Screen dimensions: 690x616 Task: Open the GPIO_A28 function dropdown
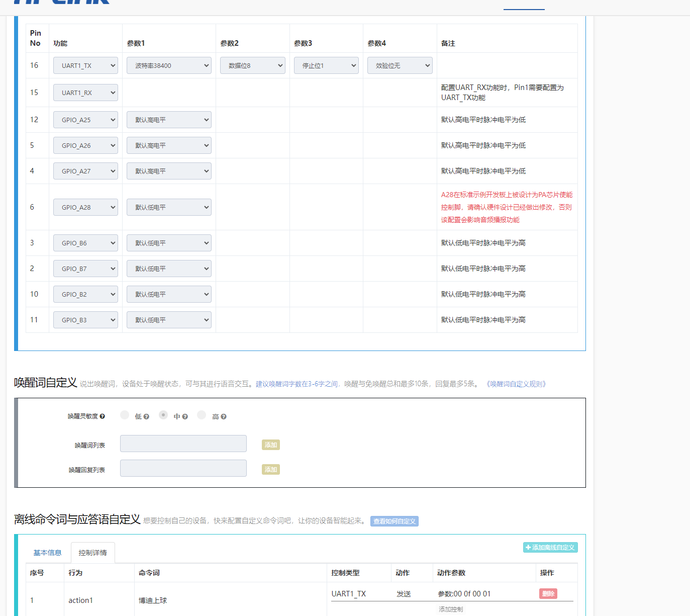pos(85,207)
